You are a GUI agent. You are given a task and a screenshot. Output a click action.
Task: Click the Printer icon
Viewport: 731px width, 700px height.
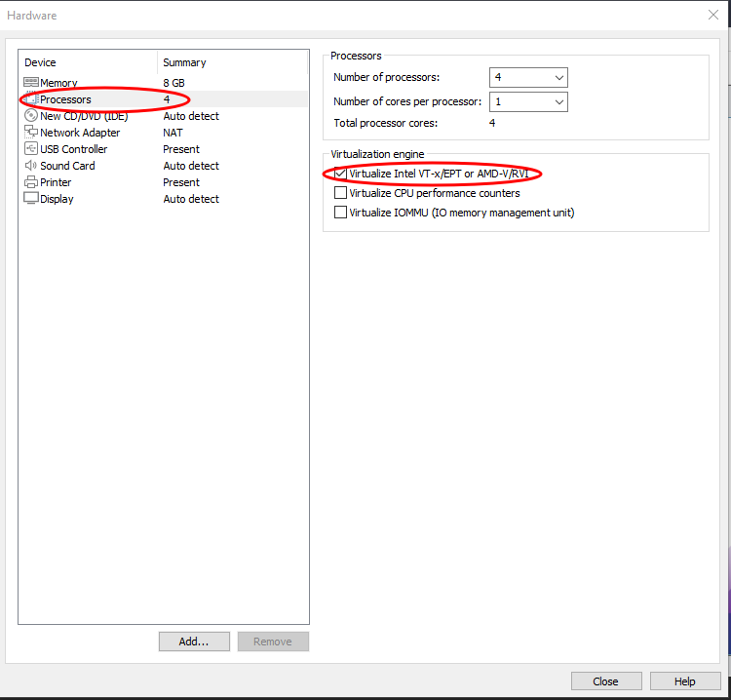[x=31, y=182]
